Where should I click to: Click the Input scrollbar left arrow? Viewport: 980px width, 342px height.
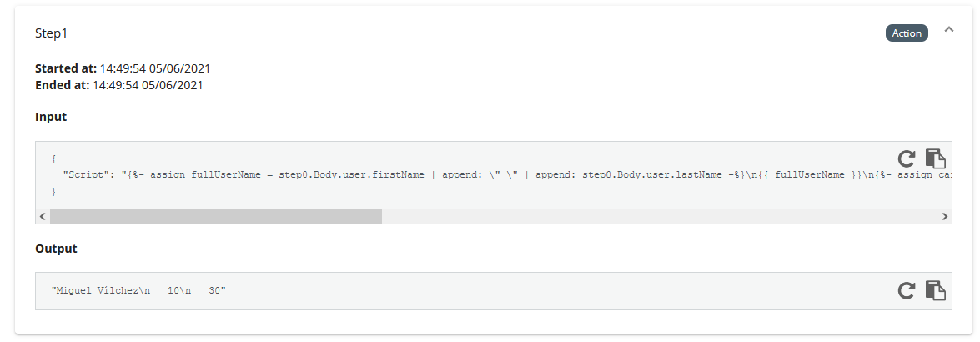coord(43,216)
